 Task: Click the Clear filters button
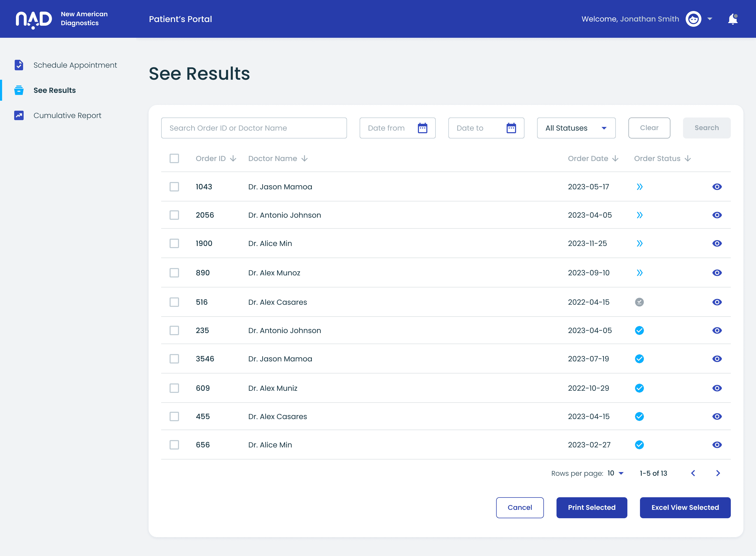click(x=649, y=128)
